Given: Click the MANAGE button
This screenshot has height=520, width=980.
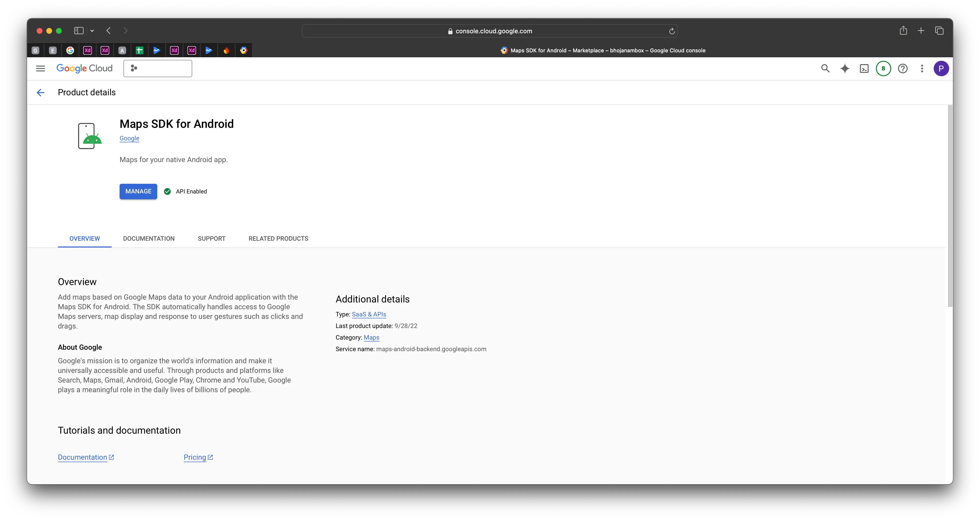Looking at the screenshot, I should [138, 191].
